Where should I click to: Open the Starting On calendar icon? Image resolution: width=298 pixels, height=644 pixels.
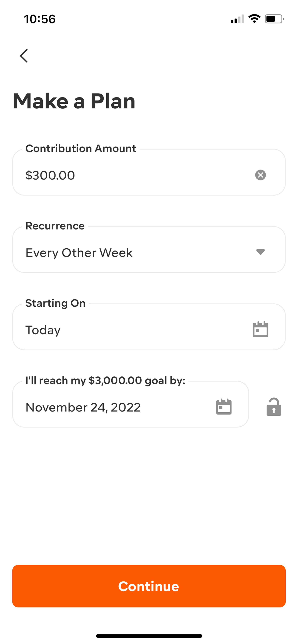(260, 329)
